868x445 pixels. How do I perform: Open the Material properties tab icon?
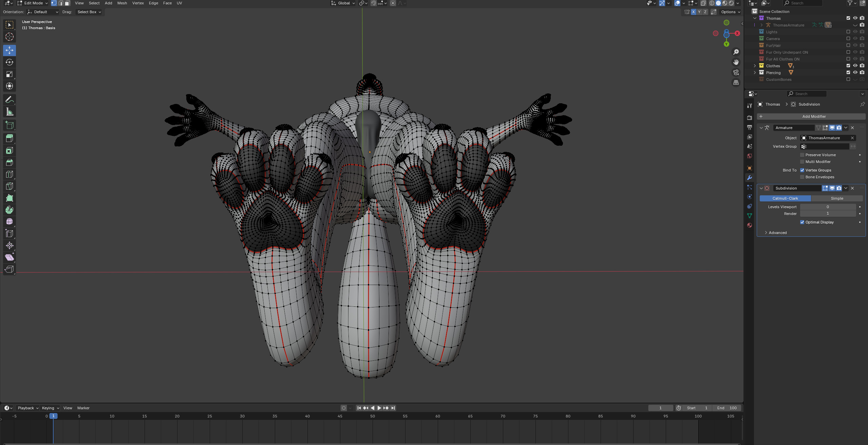click(x=750, y=225)
